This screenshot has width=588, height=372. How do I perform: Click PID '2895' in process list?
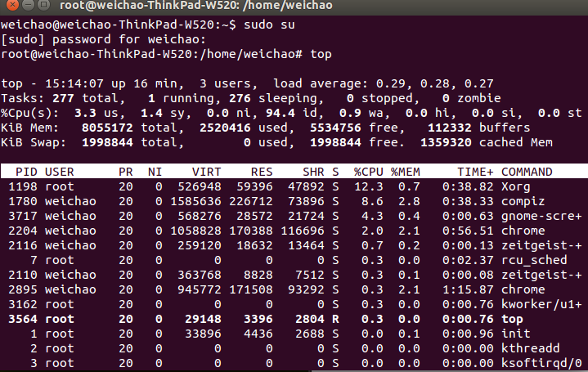pos(23,289)
